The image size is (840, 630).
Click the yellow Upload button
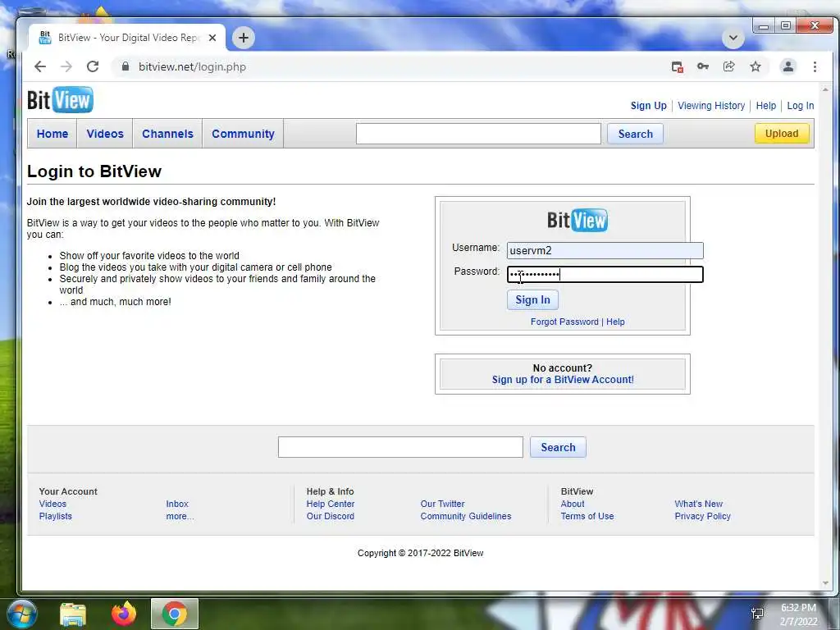click(x=782, y=134)
